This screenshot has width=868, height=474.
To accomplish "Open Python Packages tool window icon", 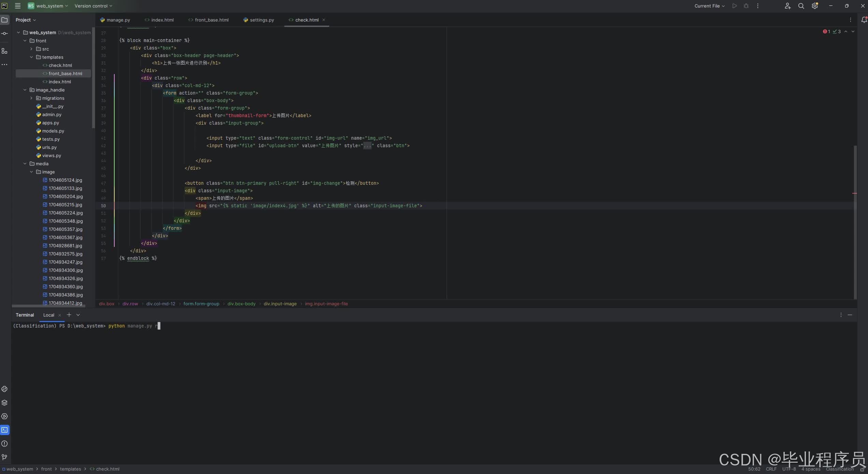I will pyautogui.click(x=4, y=403).
